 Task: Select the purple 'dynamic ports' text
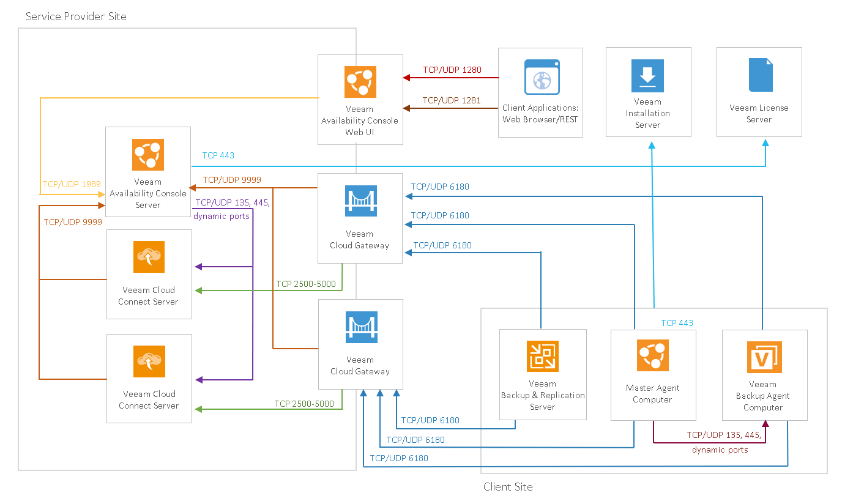coord(222,216)
